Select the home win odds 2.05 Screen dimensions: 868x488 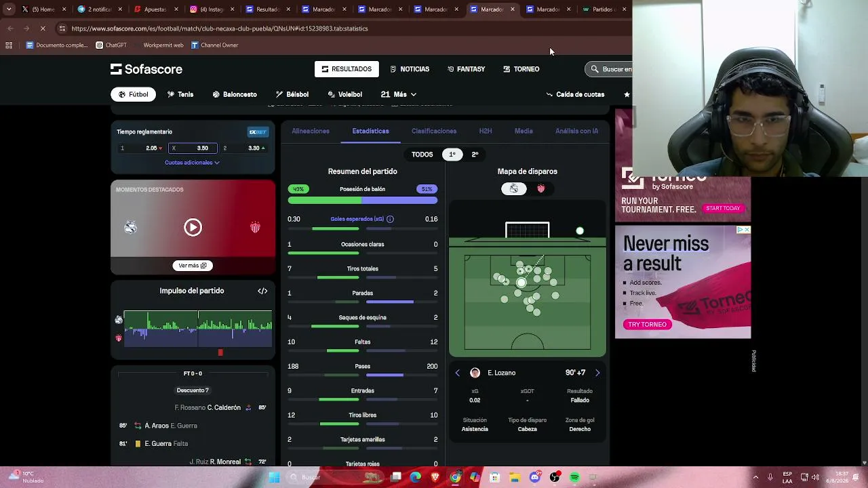click(x=142, y=148)
